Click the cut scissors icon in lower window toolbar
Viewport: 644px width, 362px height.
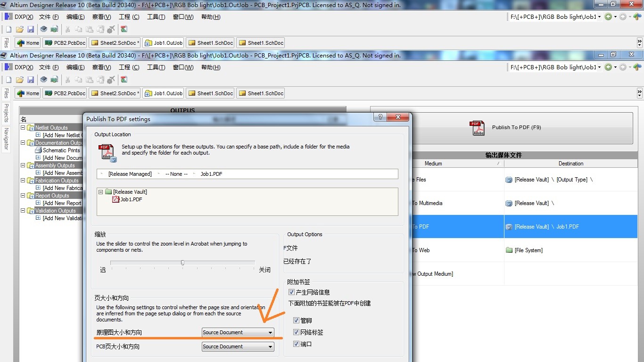pos(67,80)
